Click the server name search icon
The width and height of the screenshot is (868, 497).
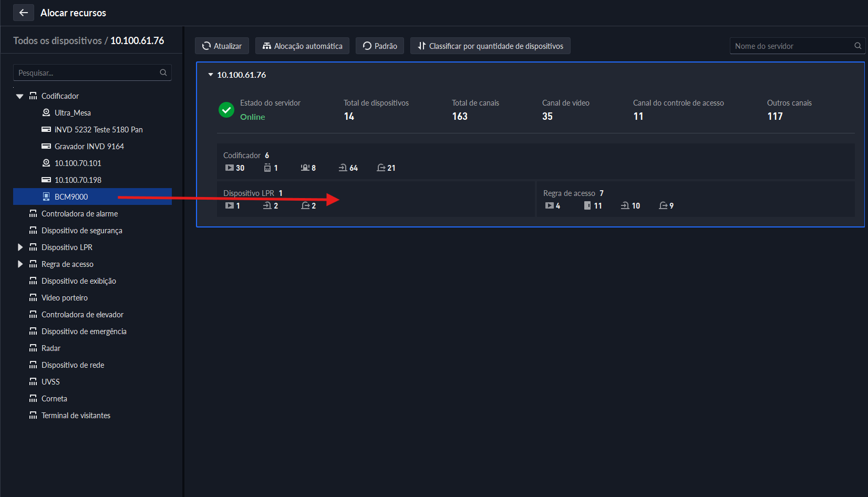click(x=857, y=46)
